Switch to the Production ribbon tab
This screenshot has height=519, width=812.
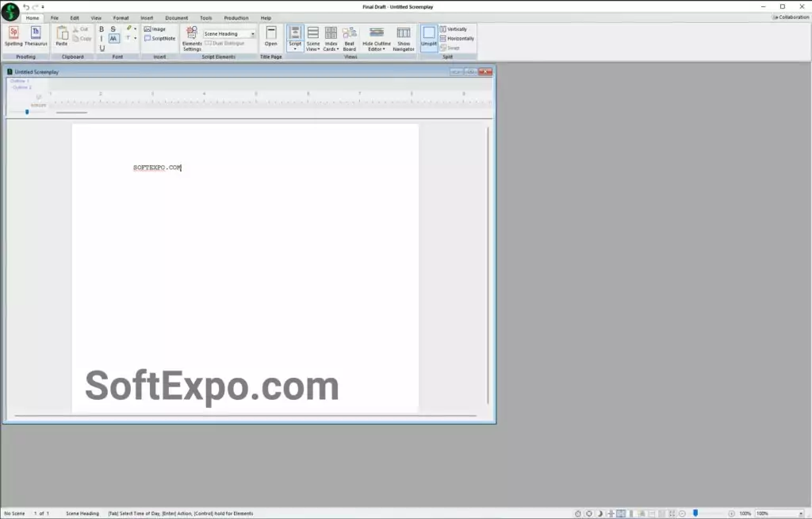(236, 17)
